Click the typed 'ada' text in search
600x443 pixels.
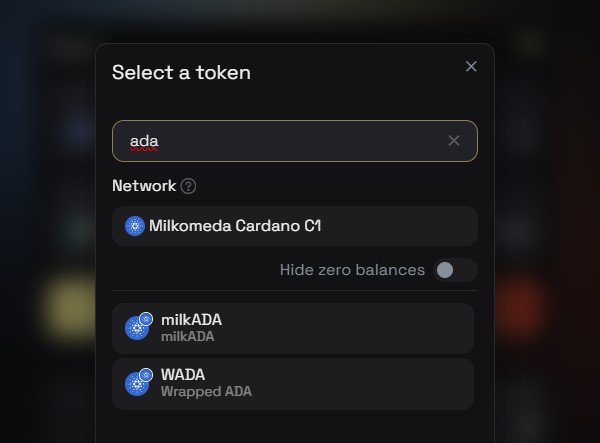[144, 141]
